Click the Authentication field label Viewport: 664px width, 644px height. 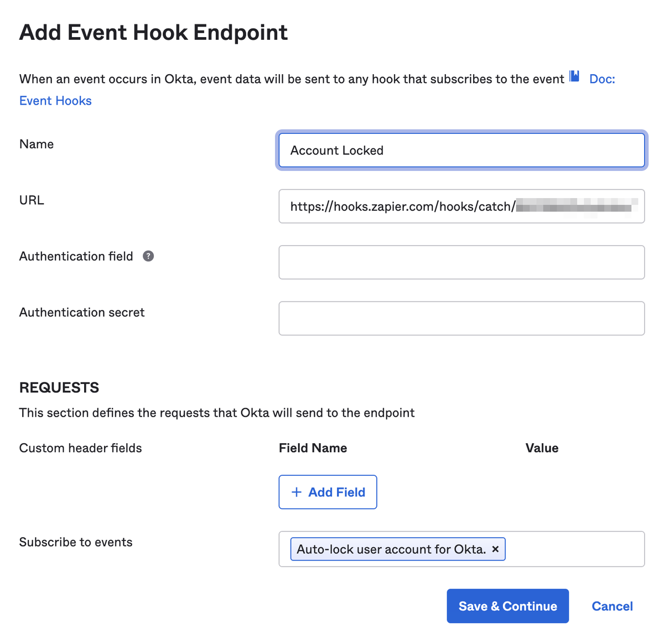[x=76, y=256]
